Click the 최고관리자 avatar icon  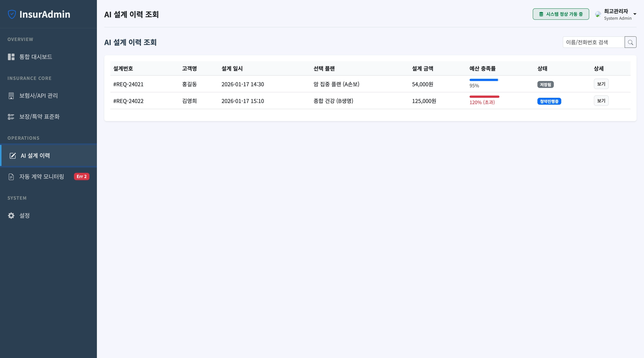(598, 14)
